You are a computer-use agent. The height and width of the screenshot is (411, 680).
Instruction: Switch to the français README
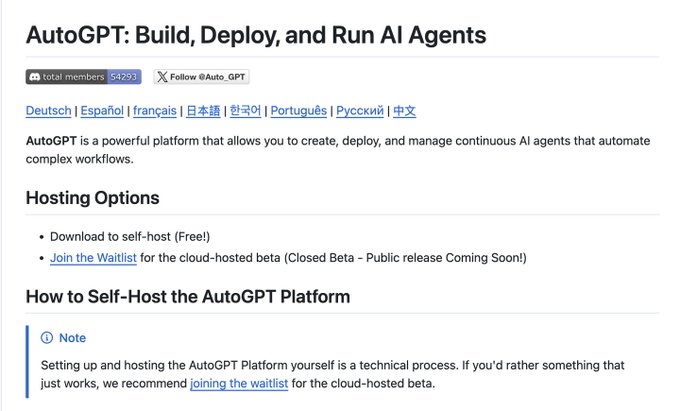tap(155, 111)
